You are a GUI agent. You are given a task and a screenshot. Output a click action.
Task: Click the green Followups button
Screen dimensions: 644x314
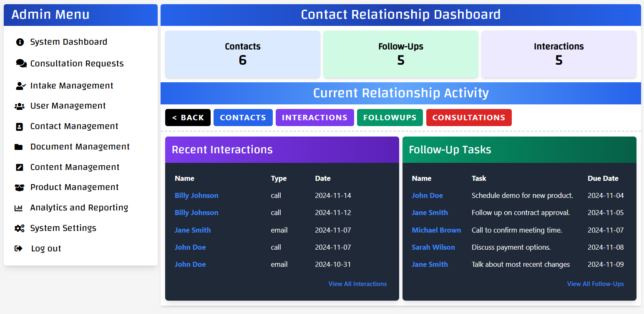[x=390, y=117]
